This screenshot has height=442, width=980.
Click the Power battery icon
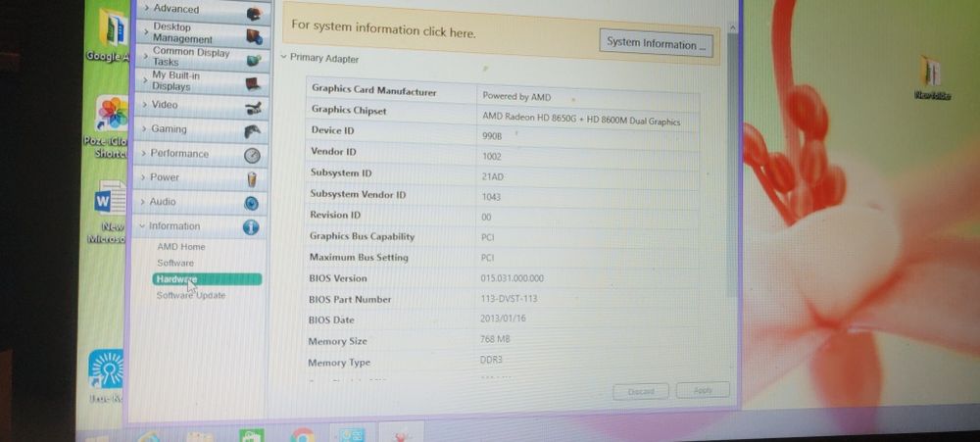pos(251,179)
